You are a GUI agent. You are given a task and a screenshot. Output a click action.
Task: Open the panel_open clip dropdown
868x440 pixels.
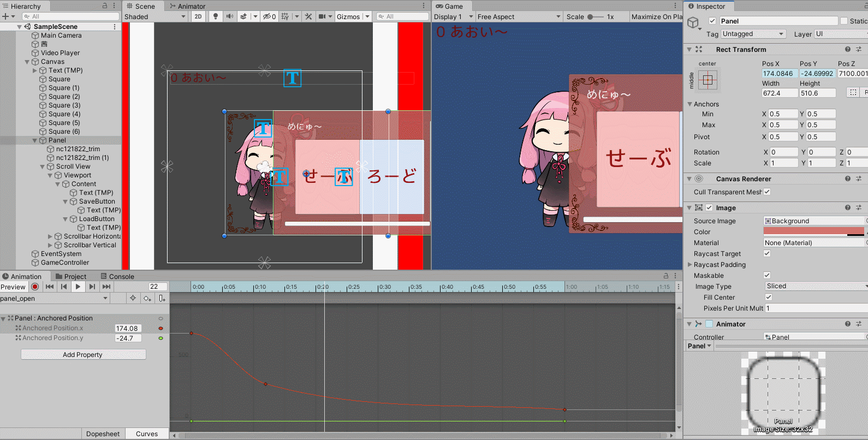[x=55, y=298]
